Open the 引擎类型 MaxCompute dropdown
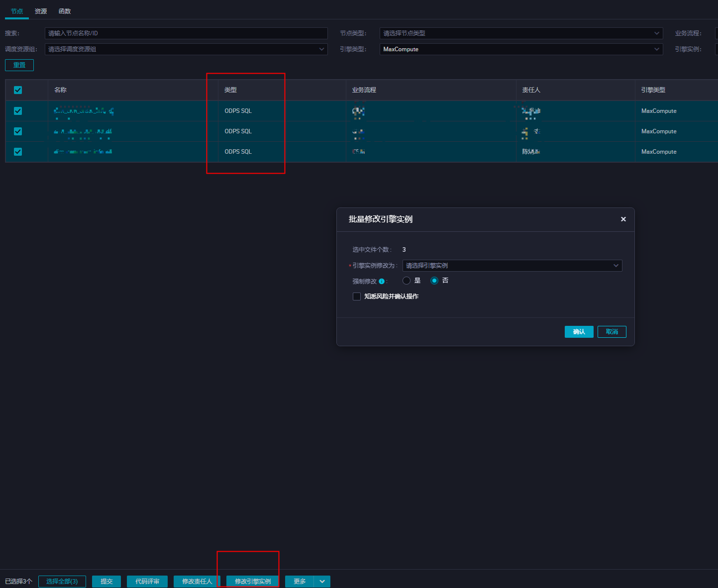 521,49
